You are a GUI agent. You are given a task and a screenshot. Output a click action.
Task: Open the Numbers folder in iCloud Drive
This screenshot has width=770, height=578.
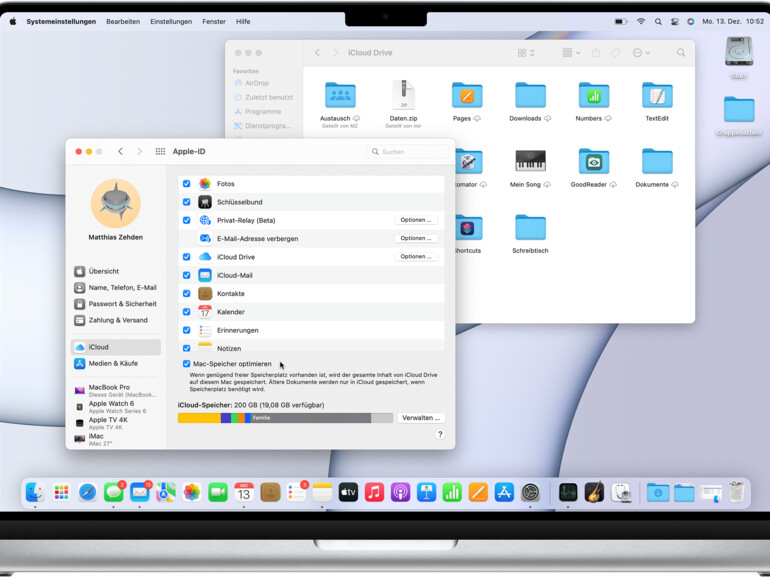tap(594, 95)
